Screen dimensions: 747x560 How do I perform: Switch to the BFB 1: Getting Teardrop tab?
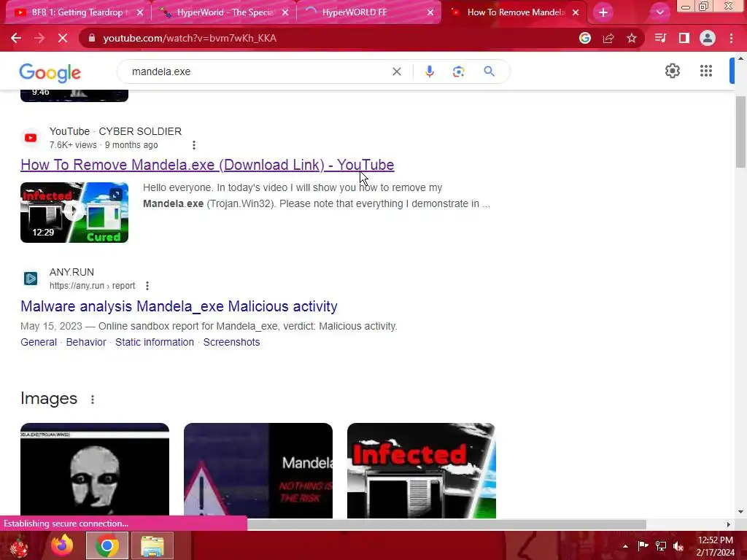tap(79, 12)
